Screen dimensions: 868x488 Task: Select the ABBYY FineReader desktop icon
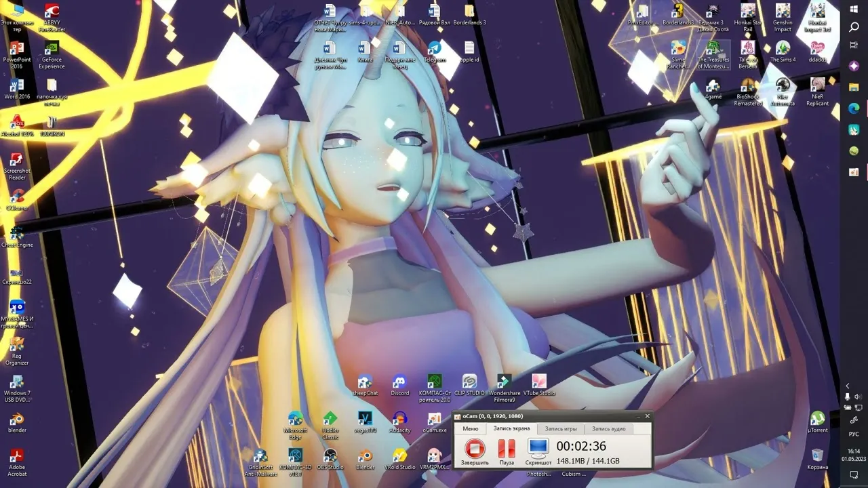(x=52, y=18)
